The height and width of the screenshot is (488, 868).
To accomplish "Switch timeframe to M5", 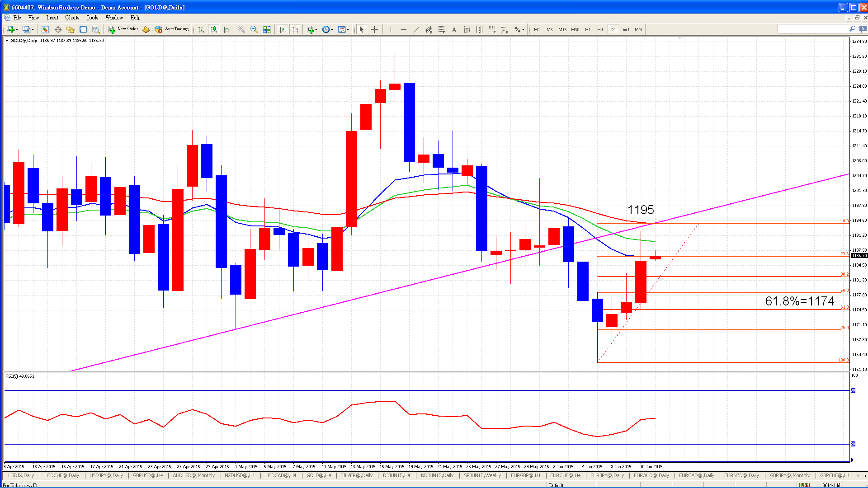I will [550, 29].
